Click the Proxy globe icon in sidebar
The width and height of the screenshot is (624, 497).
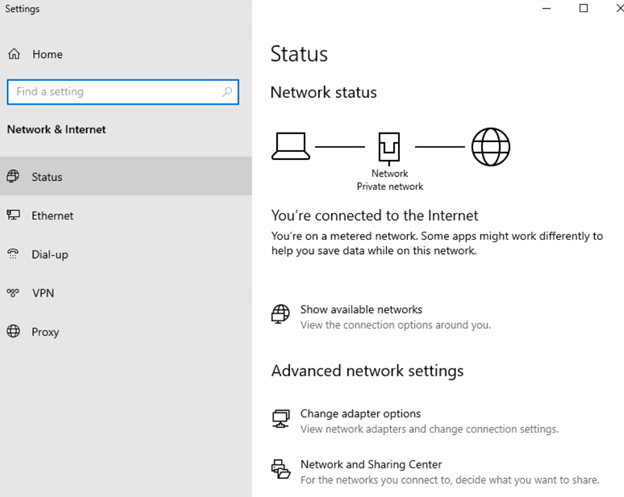(13, 332)
